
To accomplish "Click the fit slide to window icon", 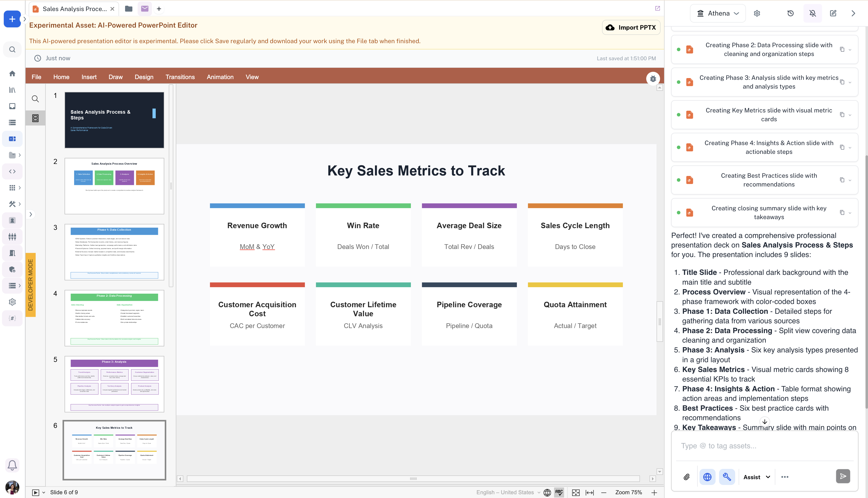I will coord(576,492).
